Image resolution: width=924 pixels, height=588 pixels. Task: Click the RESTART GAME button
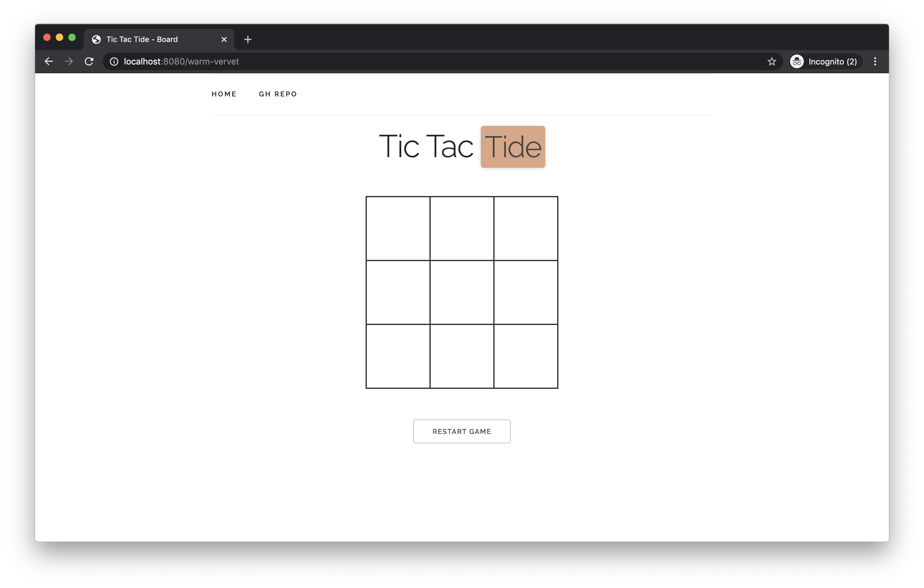click(x=462, y=431)
